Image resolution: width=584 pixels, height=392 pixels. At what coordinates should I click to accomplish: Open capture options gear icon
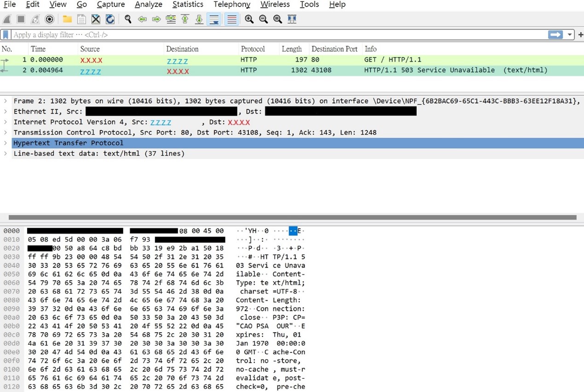point(50,19)
